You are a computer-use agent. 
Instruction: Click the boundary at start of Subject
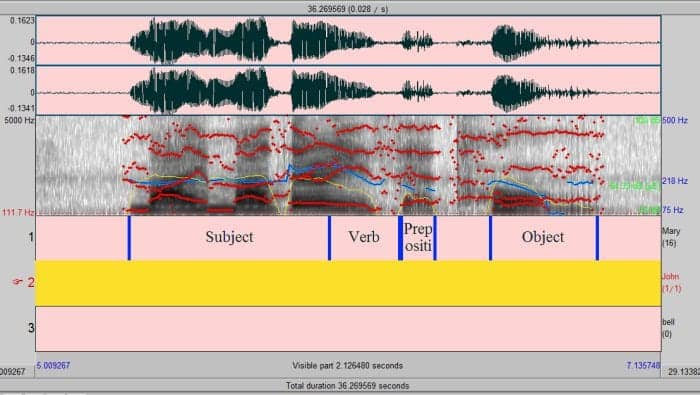(x=129, y=238)
